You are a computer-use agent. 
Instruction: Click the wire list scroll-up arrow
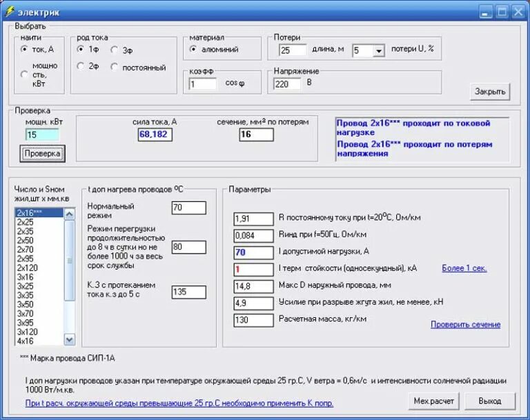(x=69, y=214)
